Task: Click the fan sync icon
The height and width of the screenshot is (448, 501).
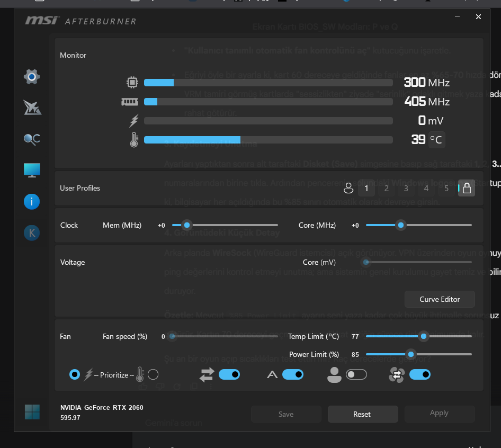Action: coord(397,374)
